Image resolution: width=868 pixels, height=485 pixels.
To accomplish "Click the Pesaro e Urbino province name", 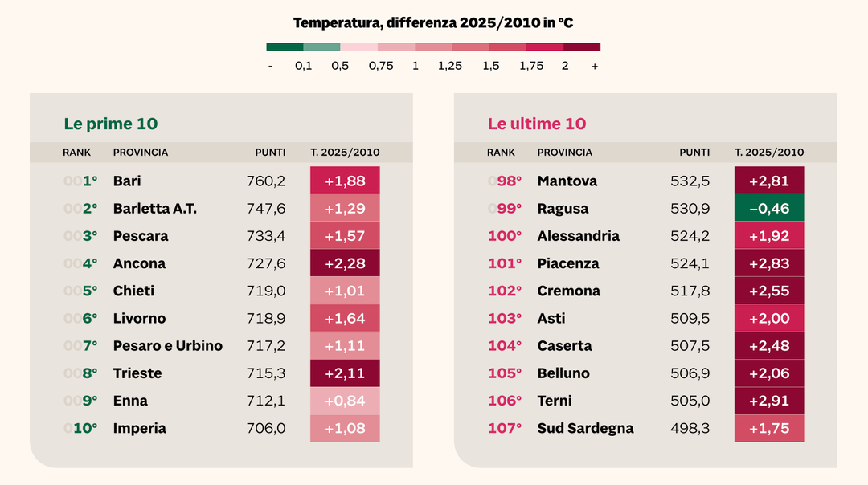I will click(167, 346).
